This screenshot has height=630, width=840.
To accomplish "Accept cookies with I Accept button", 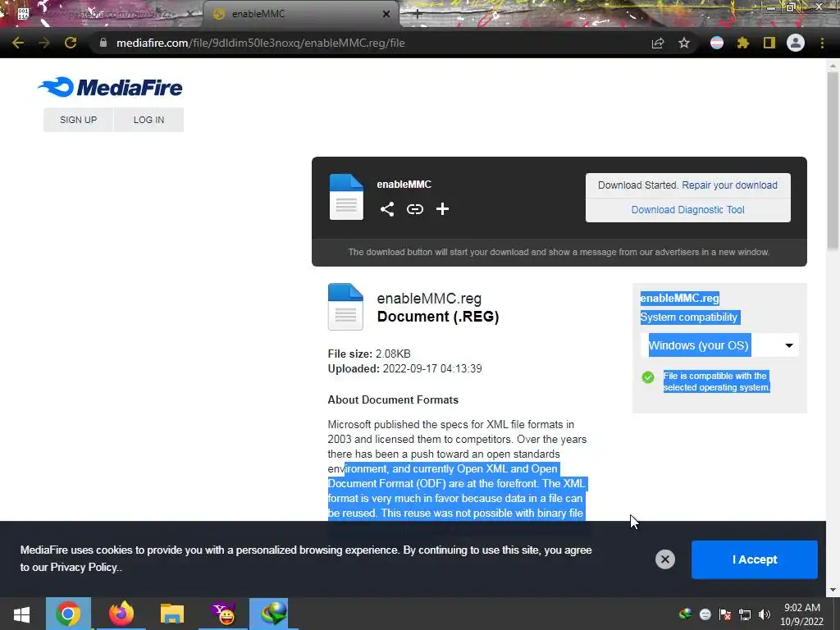I will tap(755, 559).
